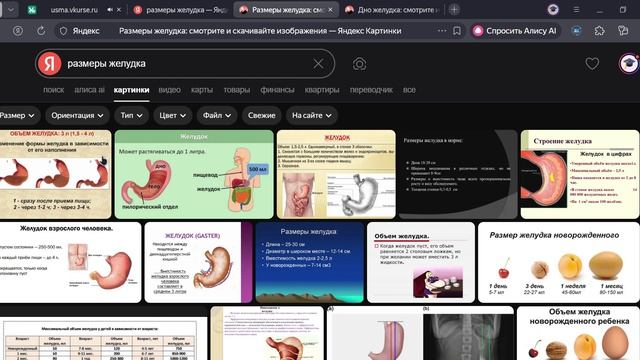Viewport: 640px width, 360px height.
Task: Open the 'все' services link
Action: click(409, 90)
